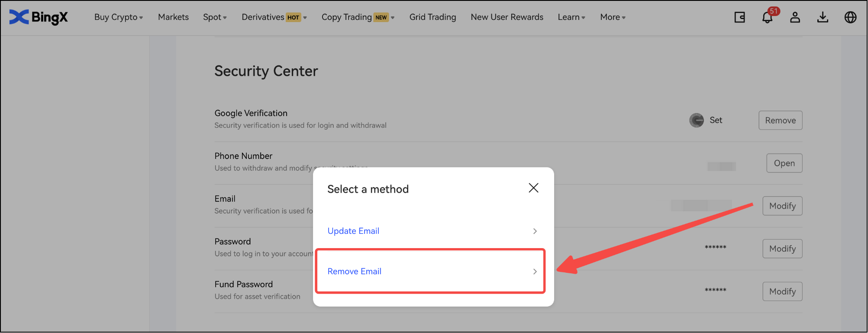Close the Select a method dialog
868x333 pixels.
pos(533,188)
